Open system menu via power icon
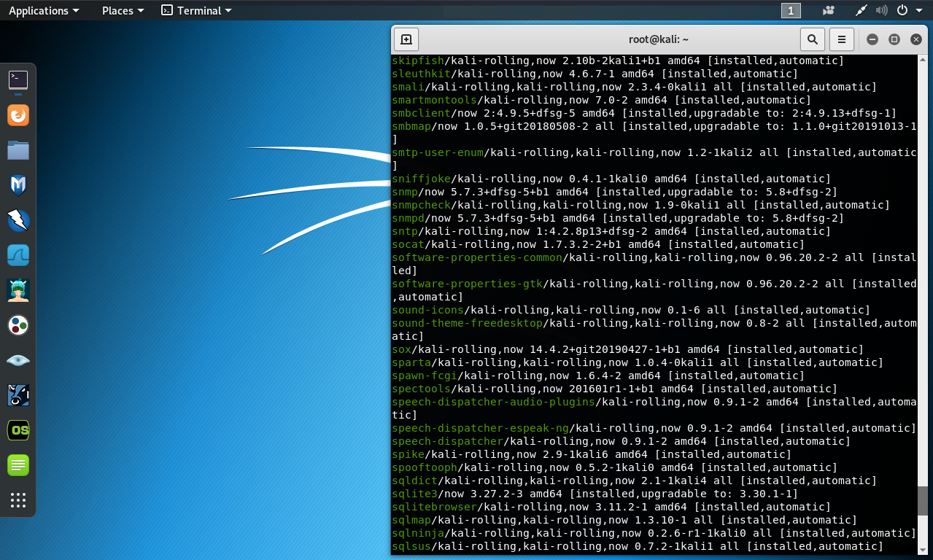The height and width of the screenshot is (560, 933). click(907, 10)
